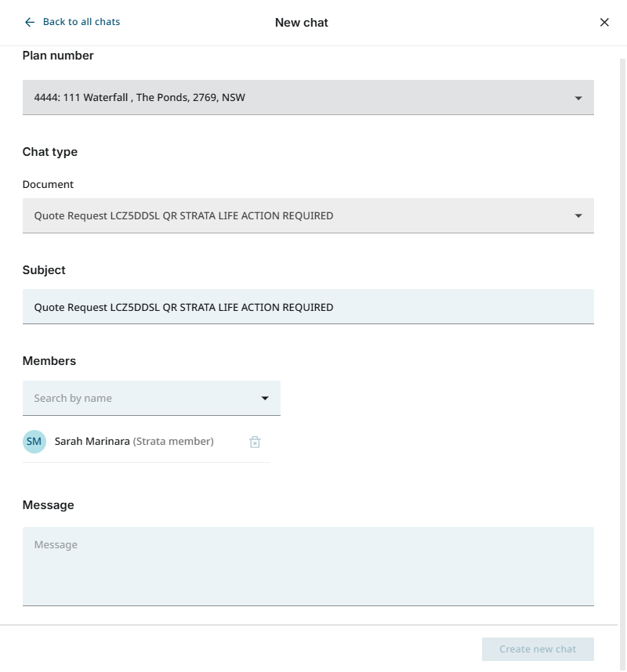Click the "New chat" panel title
This screenshot has width=627, height=672.
click(302, 23)
